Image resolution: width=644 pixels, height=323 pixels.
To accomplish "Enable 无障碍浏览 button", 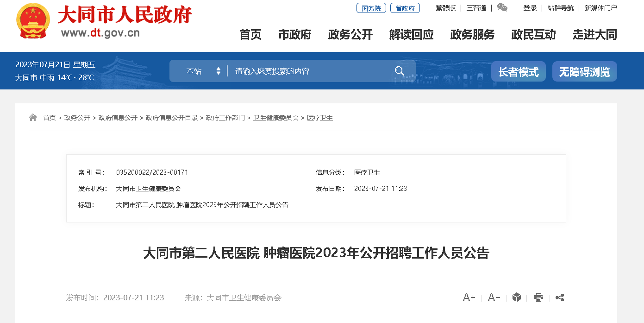I will tap(585, 71).
